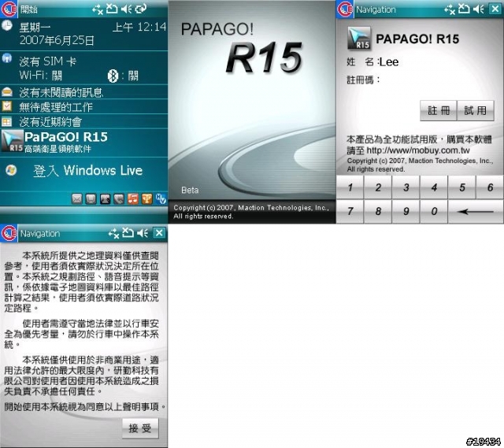Tap the battery/sync icon on Today screen title bar

click(112, 9)
